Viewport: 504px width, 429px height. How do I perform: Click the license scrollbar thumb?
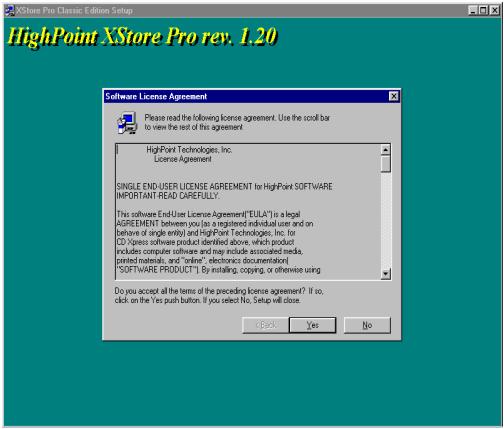(385, 164)
